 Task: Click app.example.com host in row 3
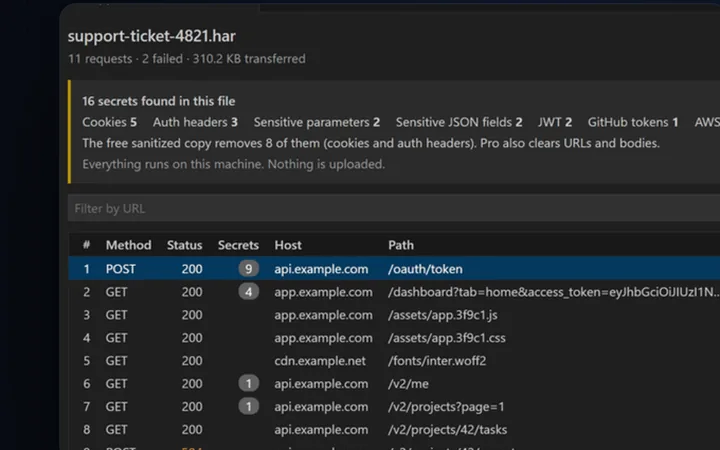[x=323, y=315]
